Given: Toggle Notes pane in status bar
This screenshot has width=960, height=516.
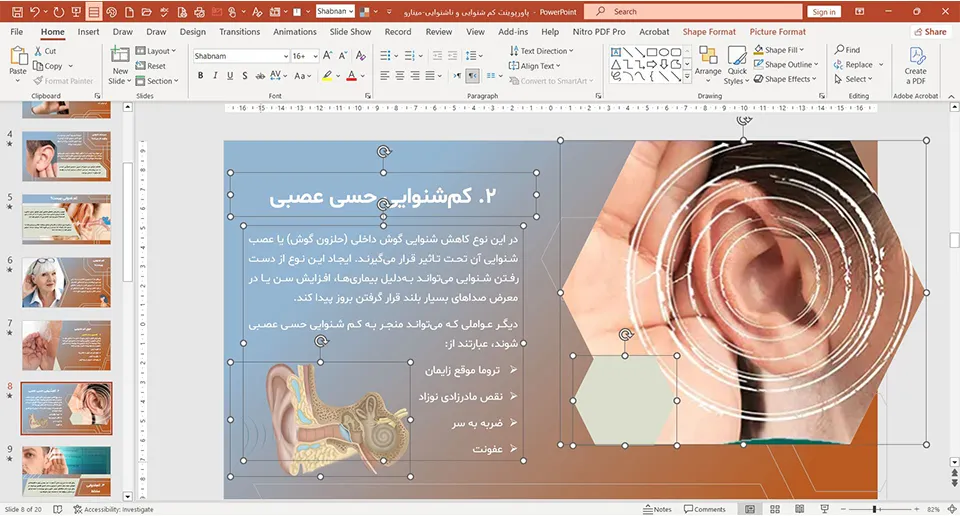Looking at the screenshot, I should tap(658, 509).
